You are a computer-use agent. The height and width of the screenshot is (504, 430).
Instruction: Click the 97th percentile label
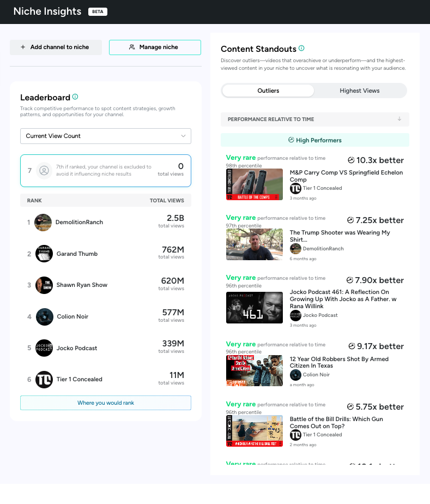(244, 226)
